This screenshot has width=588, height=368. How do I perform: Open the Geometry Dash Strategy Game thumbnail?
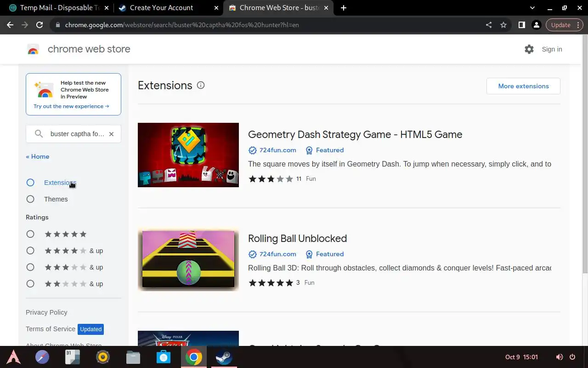tap(188, 155)
